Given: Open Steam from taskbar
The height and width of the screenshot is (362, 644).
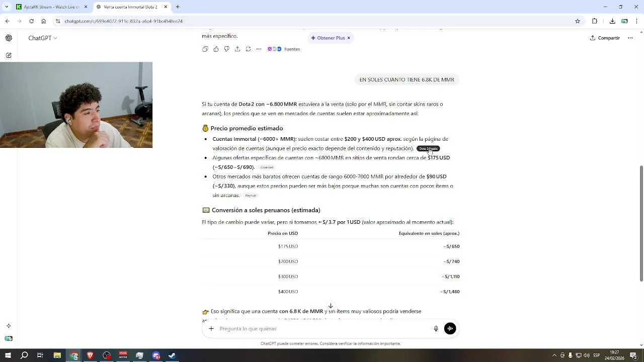Looking at the screenshot, I should [x=172, y=355].
